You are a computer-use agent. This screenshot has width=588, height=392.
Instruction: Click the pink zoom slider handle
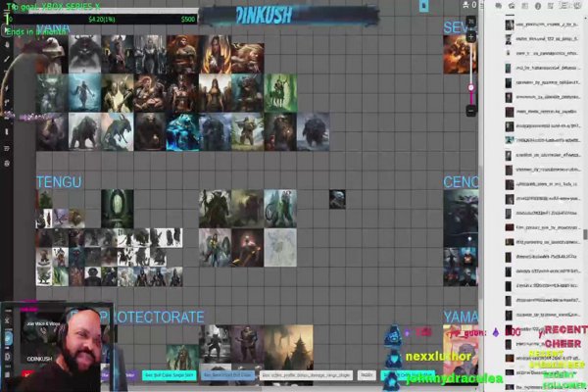click(x=471, y=88)
